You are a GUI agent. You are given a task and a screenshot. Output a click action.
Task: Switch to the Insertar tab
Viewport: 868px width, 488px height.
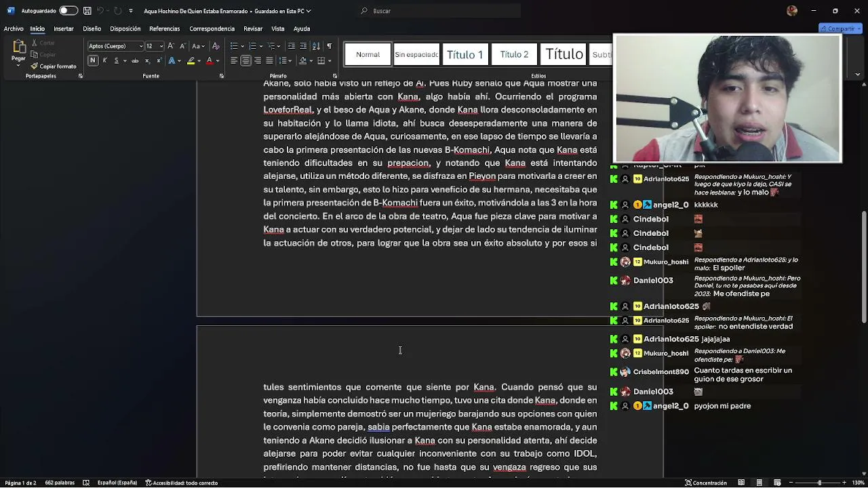(64, 29)
